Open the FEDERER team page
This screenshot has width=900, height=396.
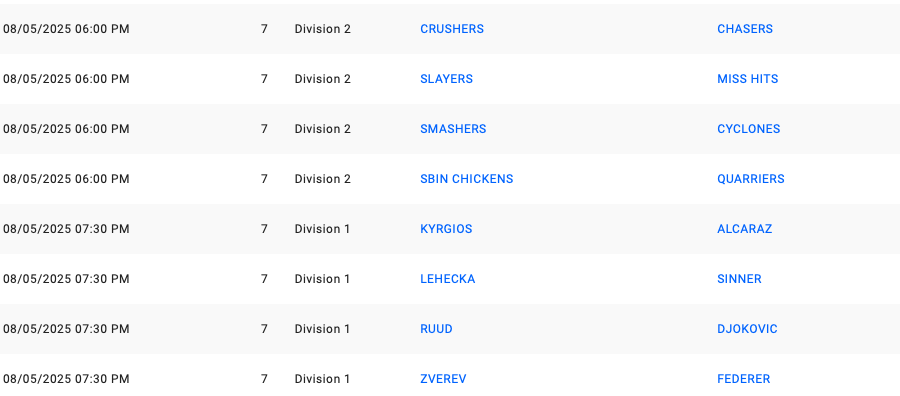point(743,378)
